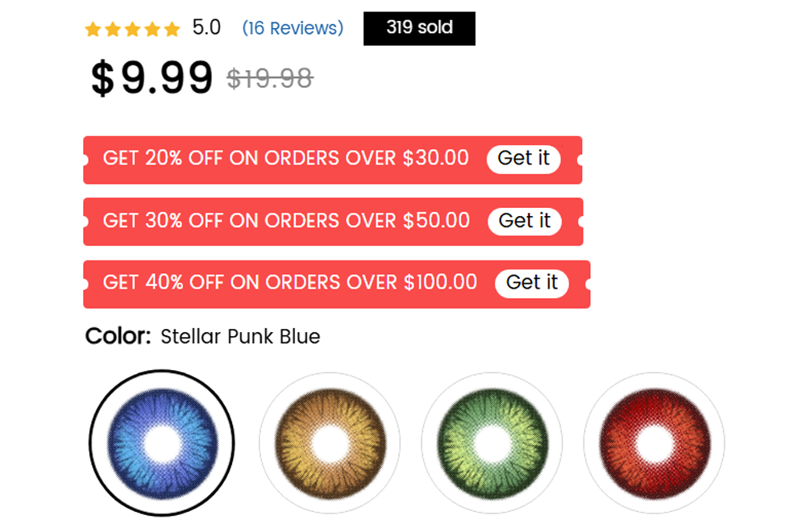Screen dimensions: 806x532
Task: Click the 20% off over $30.00 coupon text
Action: tap(286, 158)
